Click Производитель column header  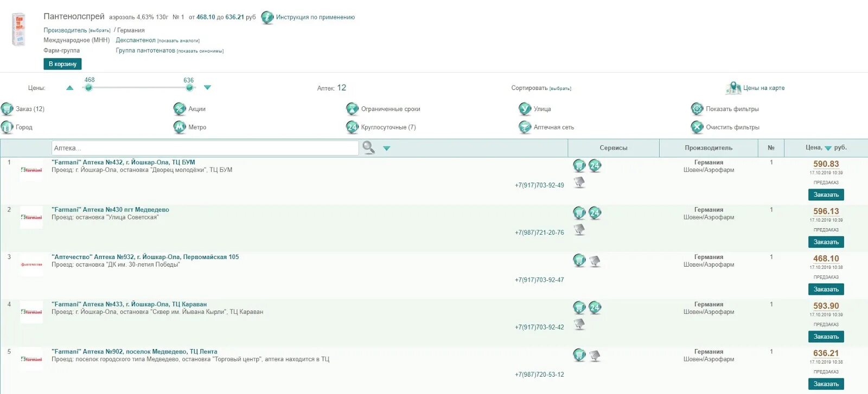pos(709,148)
